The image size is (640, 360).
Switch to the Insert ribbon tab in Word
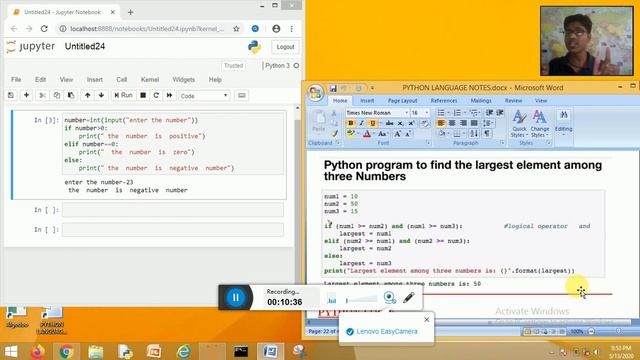coord(367,100)
